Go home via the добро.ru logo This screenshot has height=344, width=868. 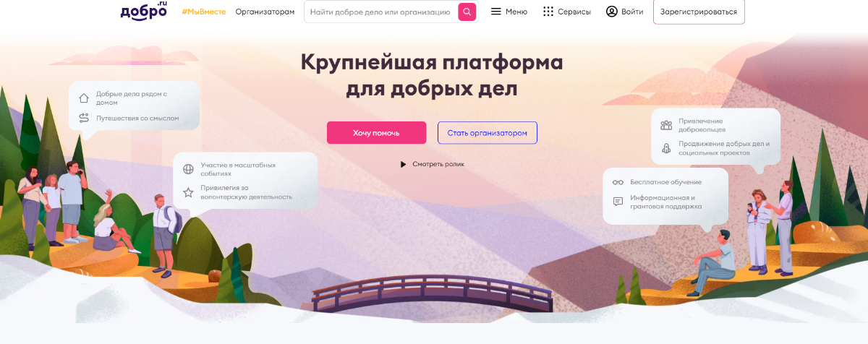pos(143,11)
